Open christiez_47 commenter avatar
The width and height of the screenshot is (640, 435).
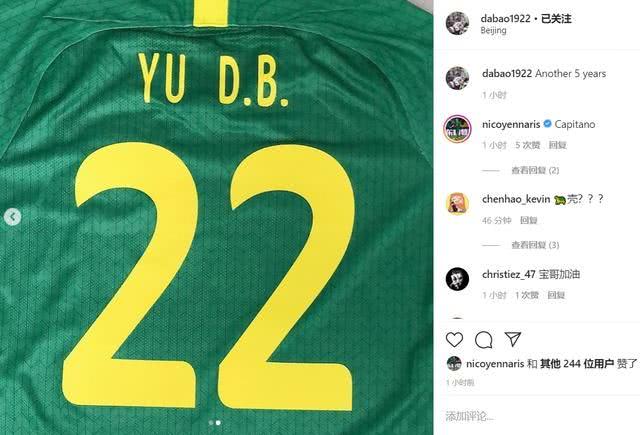point(457,279)
